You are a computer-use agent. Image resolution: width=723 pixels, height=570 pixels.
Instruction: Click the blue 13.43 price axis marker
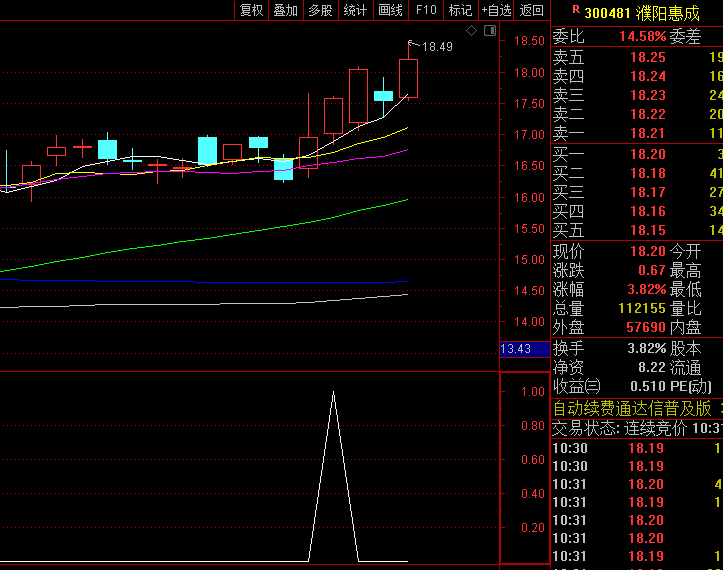pos(515,348)
